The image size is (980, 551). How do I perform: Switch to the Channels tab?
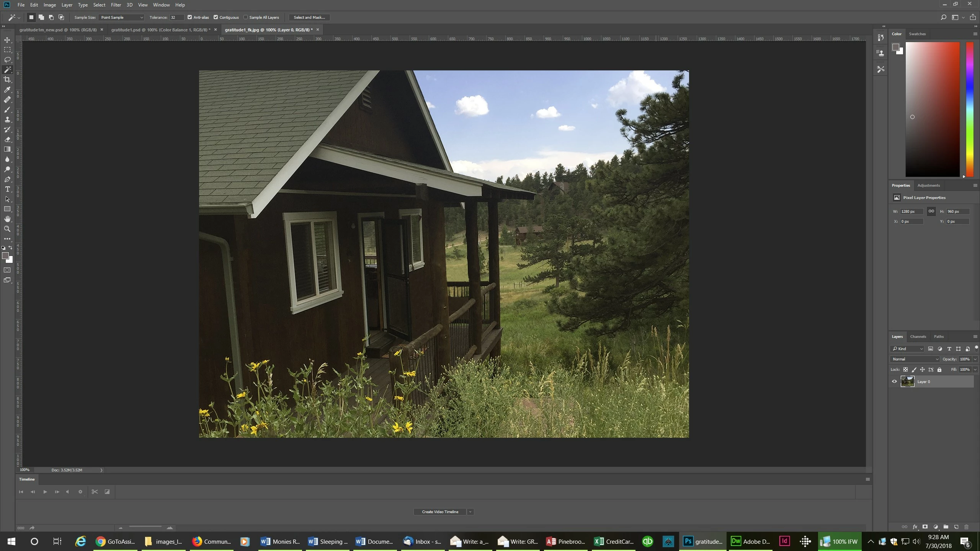point(918,336)
